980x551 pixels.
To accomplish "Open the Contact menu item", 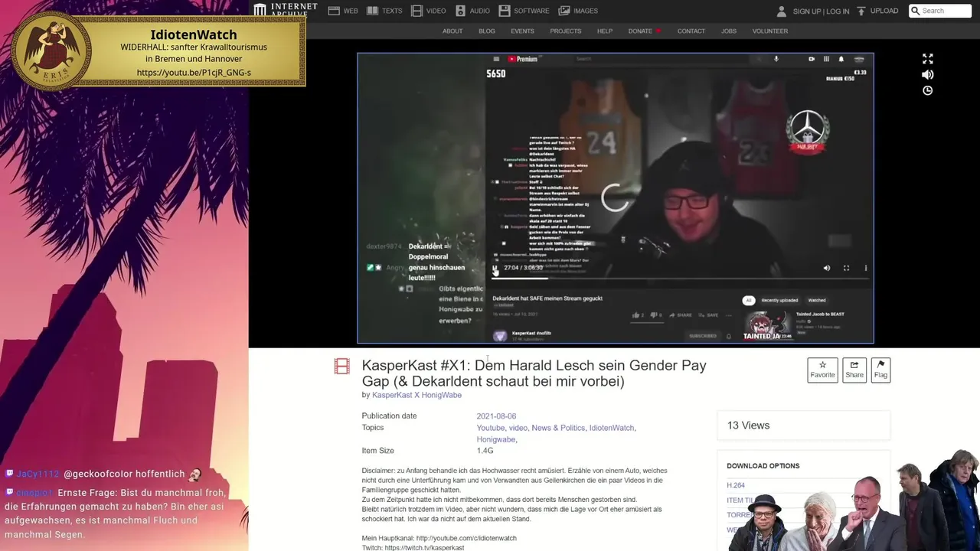I will [x=691, y=31].
